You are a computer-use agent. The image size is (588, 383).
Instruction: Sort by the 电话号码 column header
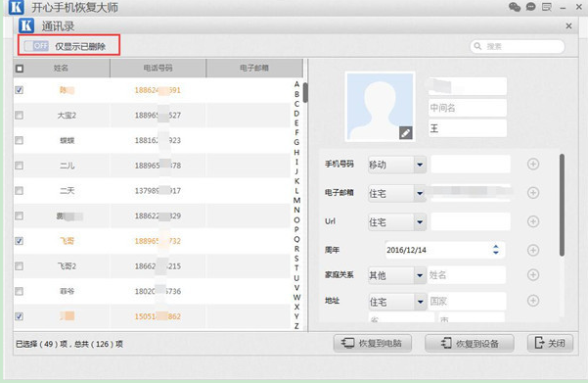(158, 68)
